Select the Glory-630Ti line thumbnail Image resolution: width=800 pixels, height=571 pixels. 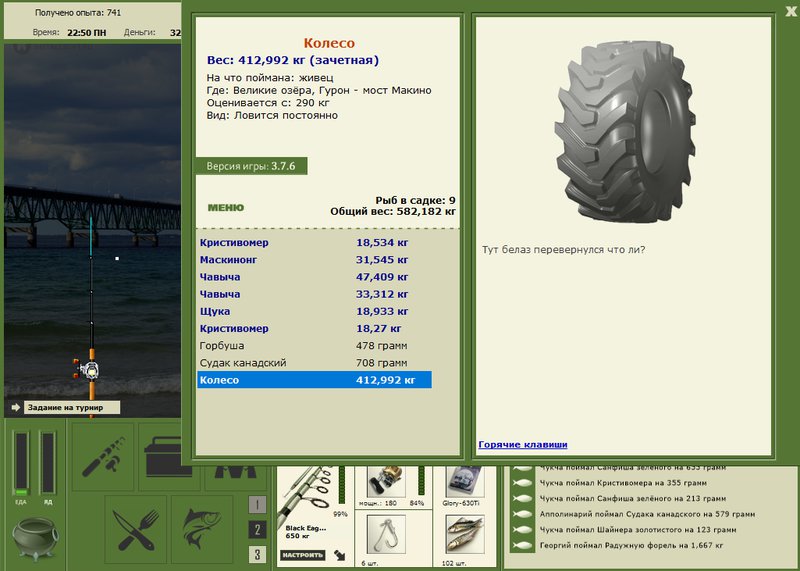pyautogui.click(x=464, y=480)
